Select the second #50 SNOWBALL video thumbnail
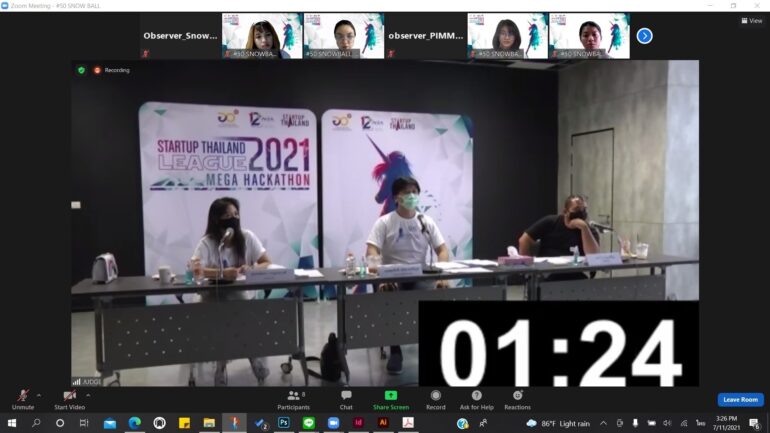The height and width of the screenshot is (433, 770). tap(344, 36)
